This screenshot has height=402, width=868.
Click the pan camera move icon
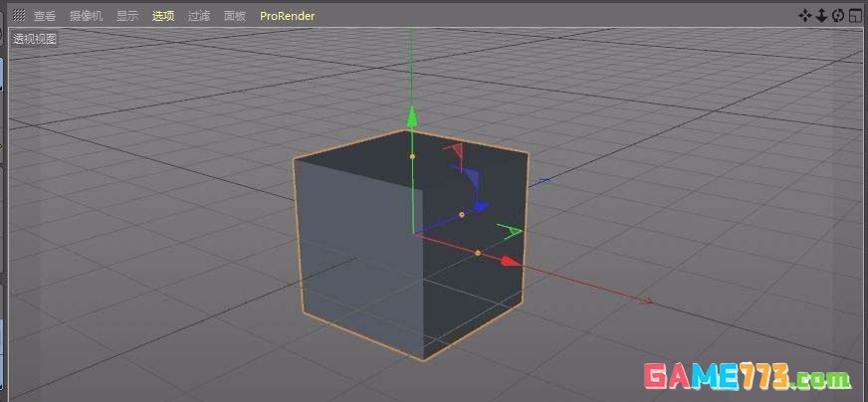pos(805,15)
